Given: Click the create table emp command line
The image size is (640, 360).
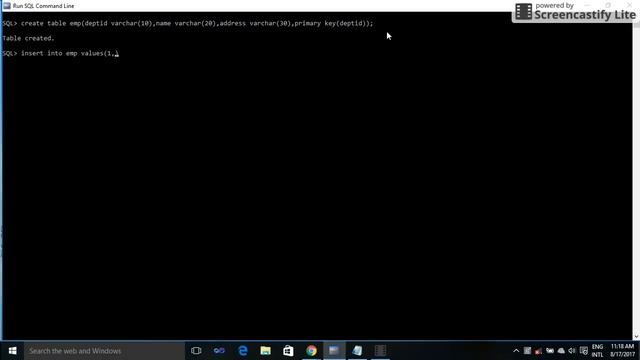Looking at the screenshot, I should coord(188,23).
